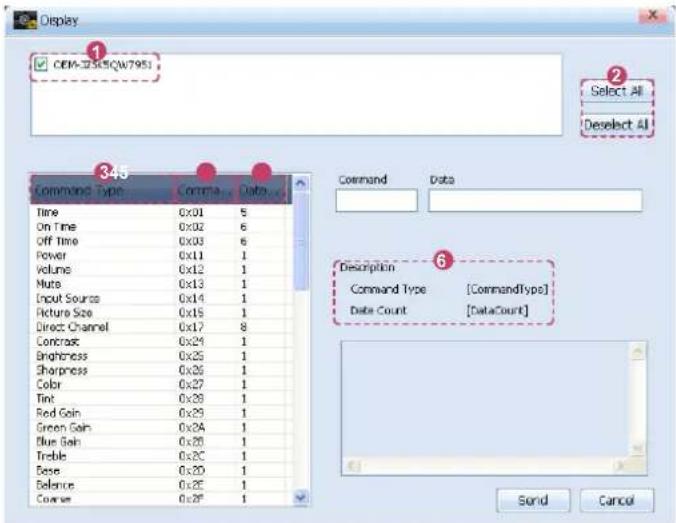Click the command list scroll-down arrow
This screenshot has width=676, height=523.
(x=300, y=498)
